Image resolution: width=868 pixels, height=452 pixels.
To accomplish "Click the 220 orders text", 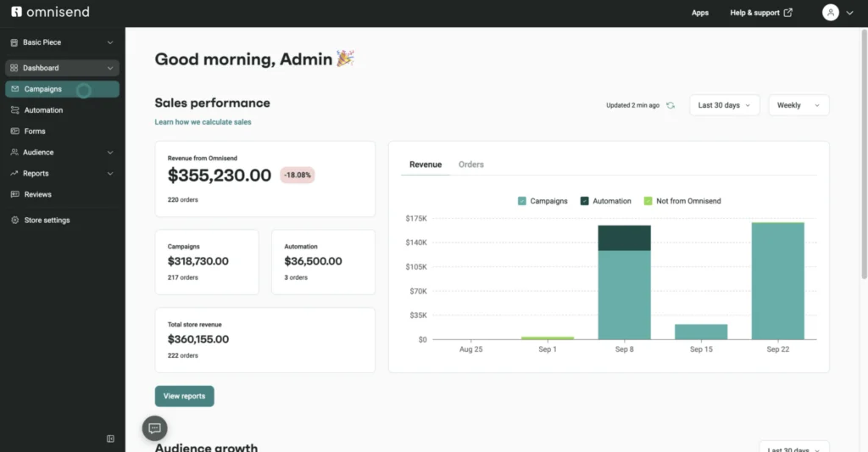I will pos(183,200).
